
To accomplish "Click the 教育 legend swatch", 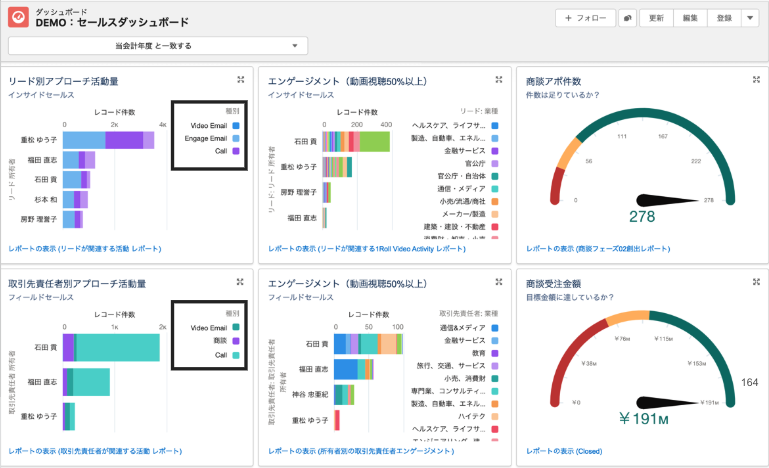I will 495,353.
